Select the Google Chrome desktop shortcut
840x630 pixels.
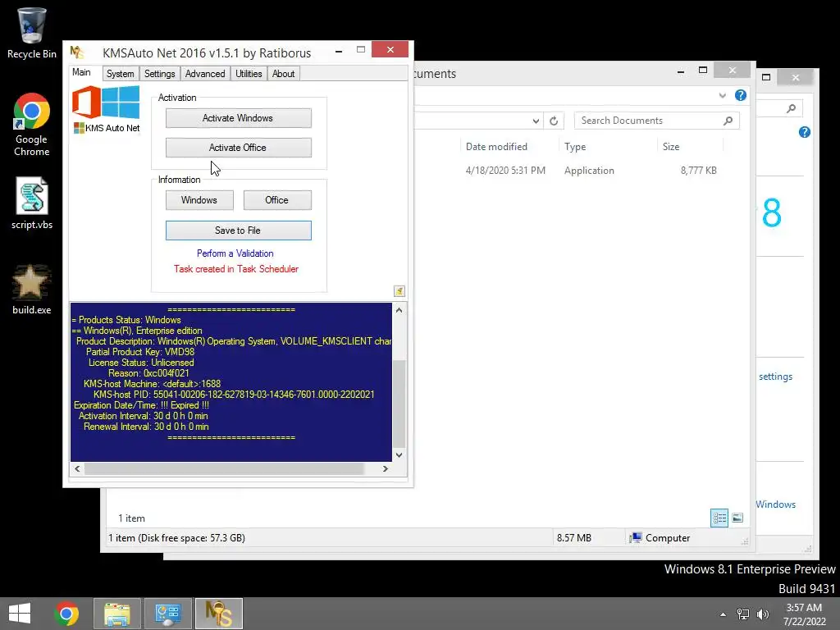32,125
